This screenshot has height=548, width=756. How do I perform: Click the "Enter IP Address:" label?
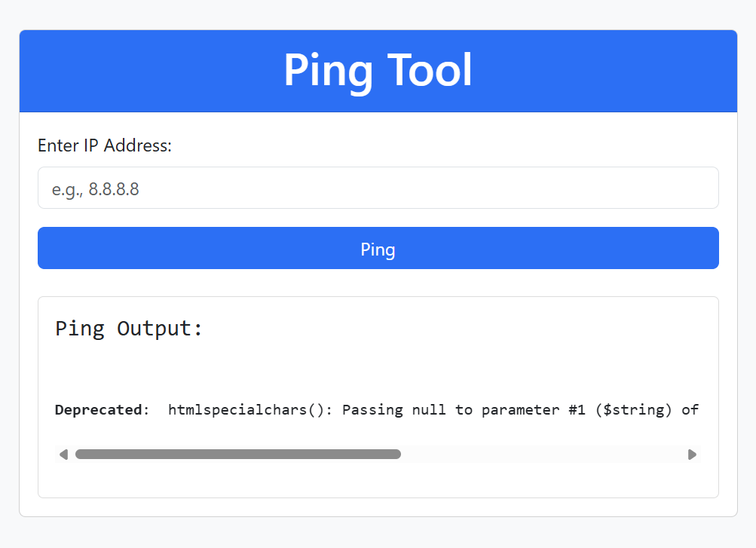pos(105,145)
